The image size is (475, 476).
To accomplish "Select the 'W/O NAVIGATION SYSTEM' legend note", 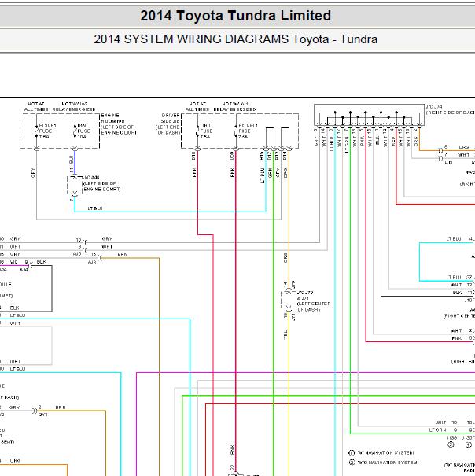I will pyautogui.click(x=387, y=463).
